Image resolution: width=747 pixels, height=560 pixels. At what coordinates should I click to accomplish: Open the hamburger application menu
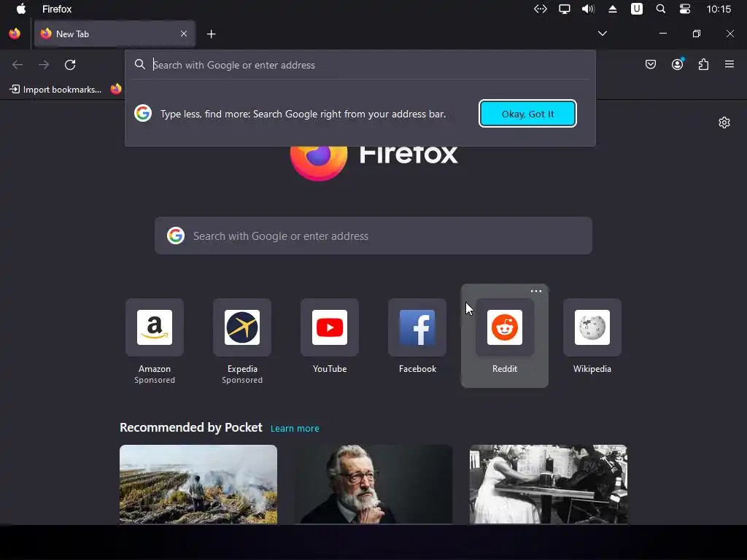729,64
